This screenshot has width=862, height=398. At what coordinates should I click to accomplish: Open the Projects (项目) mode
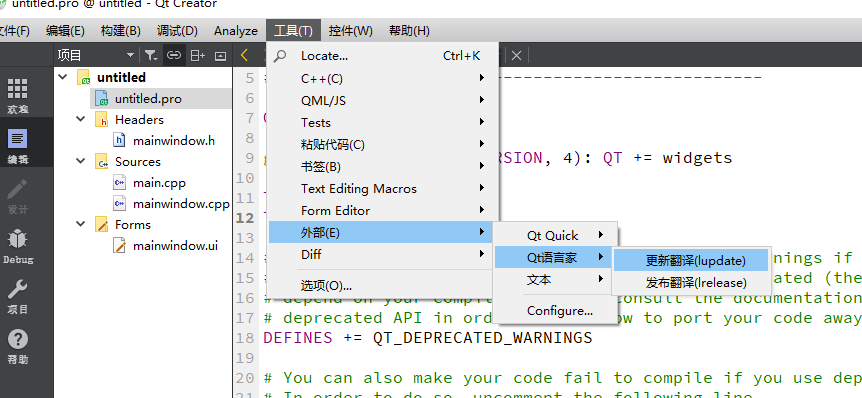(17, 296)
